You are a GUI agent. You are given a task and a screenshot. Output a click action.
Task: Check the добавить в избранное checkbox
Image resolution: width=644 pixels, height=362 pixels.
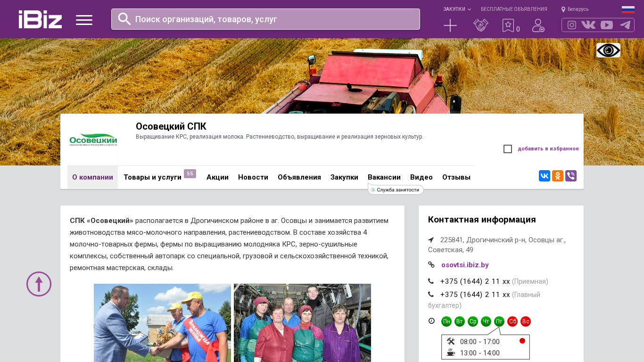pyautogui.click(x=508, y=149)
